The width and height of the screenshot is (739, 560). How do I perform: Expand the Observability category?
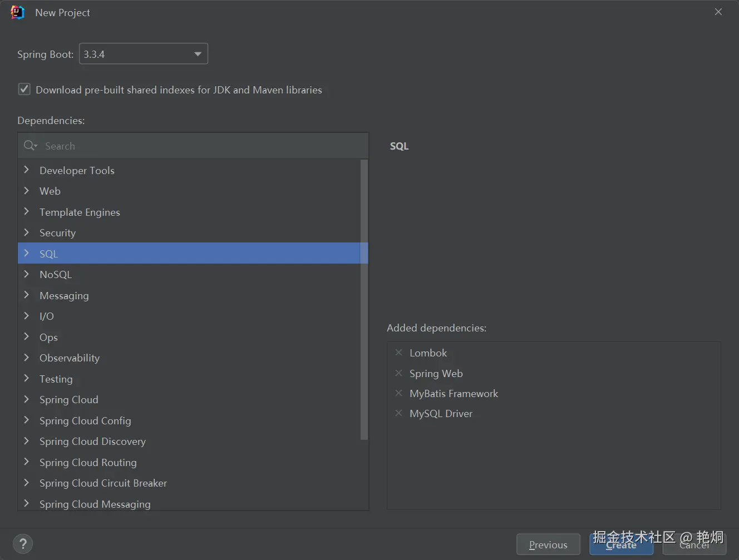pyautogui.click(x=26, y=358)
